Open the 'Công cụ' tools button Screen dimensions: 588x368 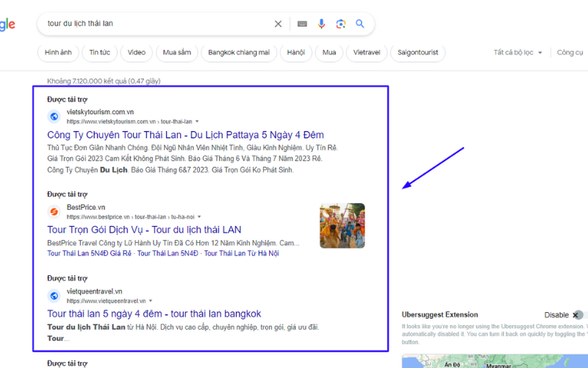(570, 52)
